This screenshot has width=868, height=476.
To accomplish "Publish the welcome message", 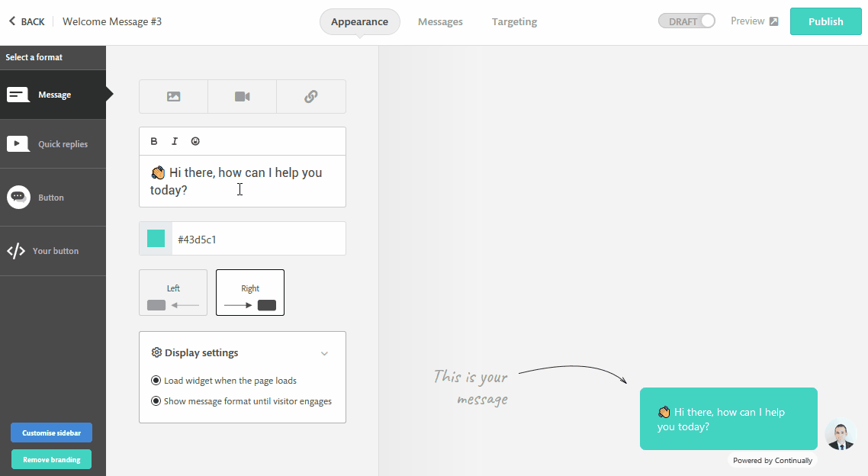I will click(825, 21).
